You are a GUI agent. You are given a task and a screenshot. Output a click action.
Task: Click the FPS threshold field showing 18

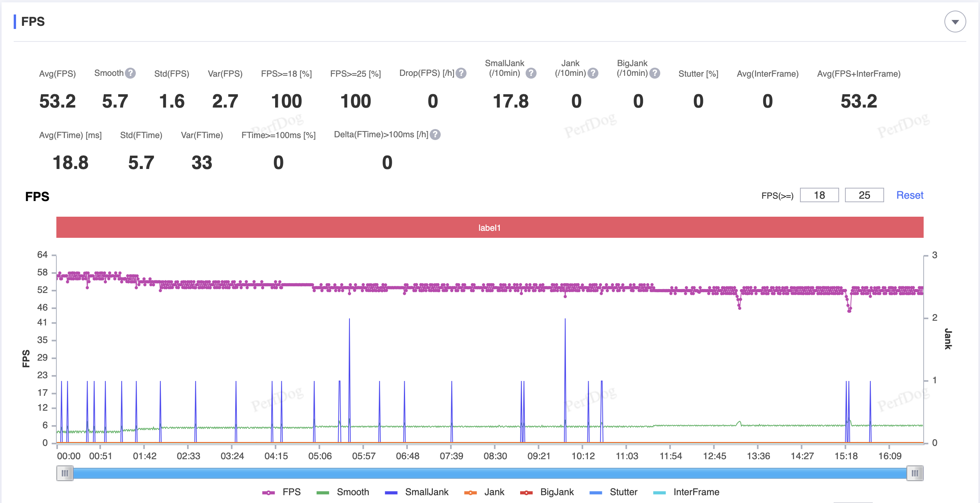point(819,195)
